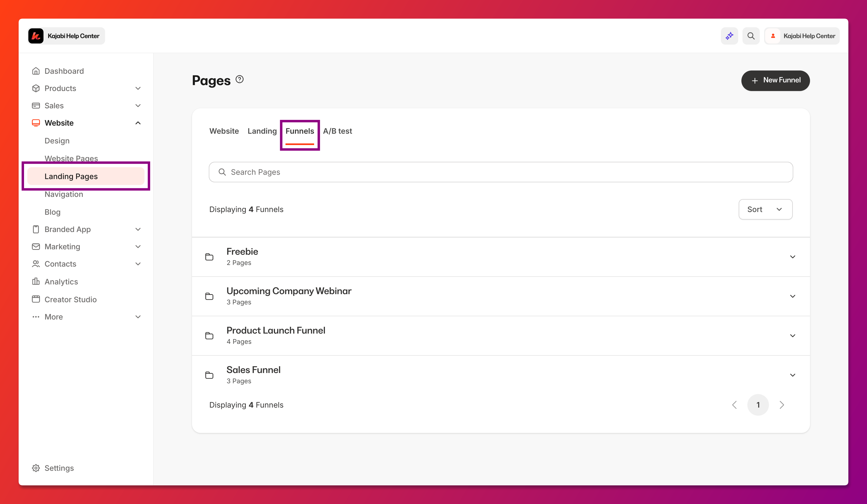
Task: Click the Website monitor icon
Action: pos(36,123)
